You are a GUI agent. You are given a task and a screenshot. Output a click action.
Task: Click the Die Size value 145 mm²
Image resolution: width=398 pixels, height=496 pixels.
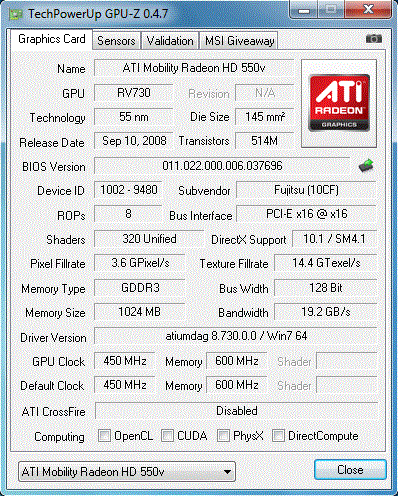pyautogui.click(x=265, y=117)
